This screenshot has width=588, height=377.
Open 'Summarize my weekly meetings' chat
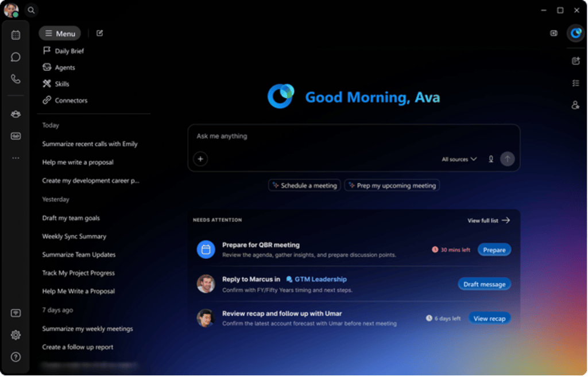click(87, 329)
